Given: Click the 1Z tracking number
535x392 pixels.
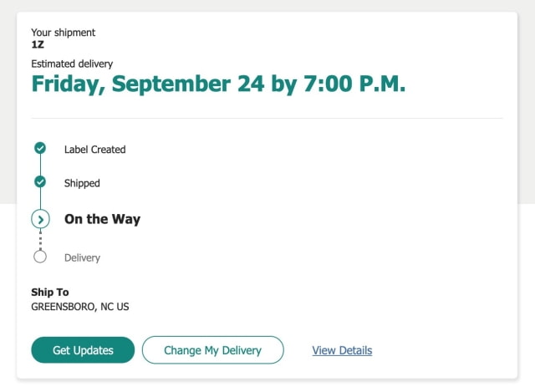Looking at the screenshot, I should pyautogui.click(x=38, y=44).
